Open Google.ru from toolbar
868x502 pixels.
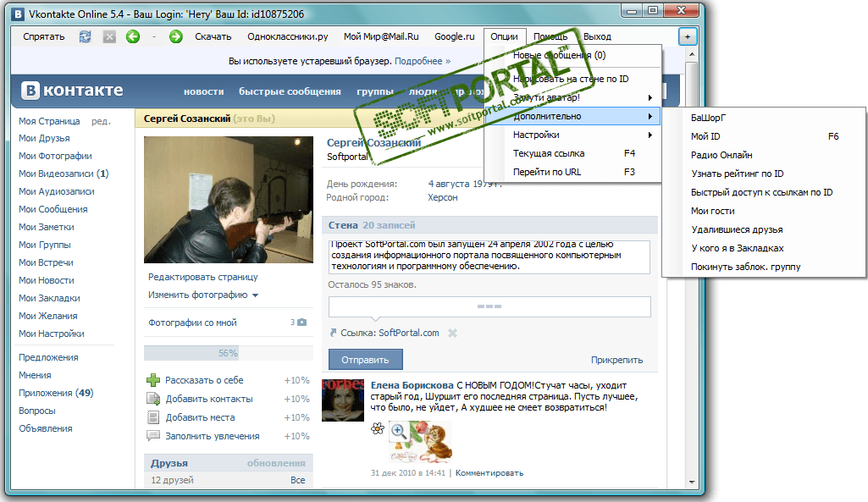click(455, 36)
